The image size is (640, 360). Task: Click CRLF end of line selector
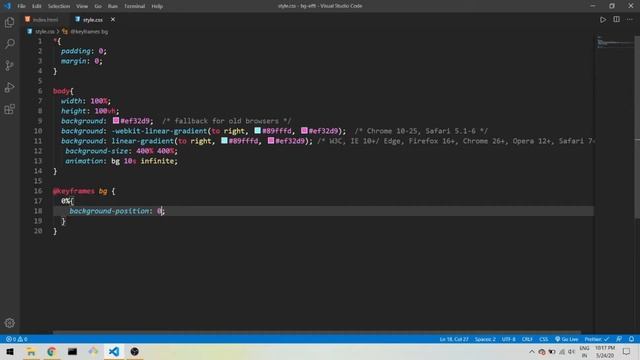pos(527,339)
